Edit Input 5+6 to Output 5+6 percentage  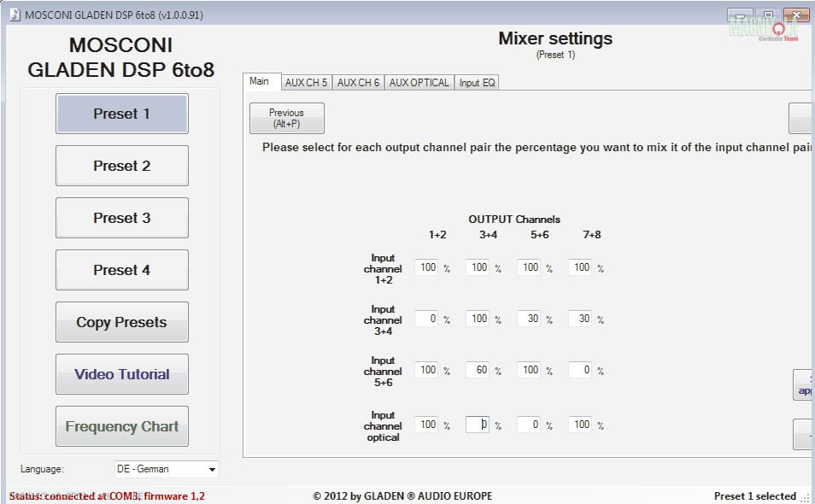[x=529, y=369]
